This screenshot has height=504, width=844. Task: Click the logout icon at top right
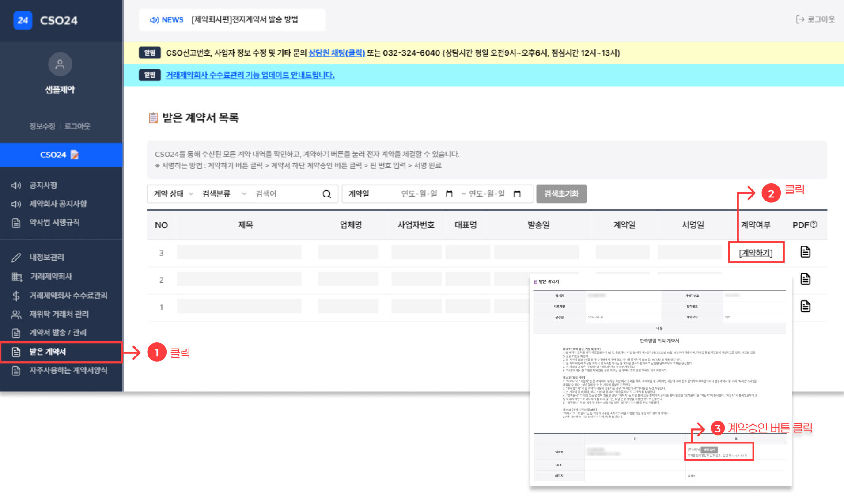pyautogui.click(x=800, y=19)
